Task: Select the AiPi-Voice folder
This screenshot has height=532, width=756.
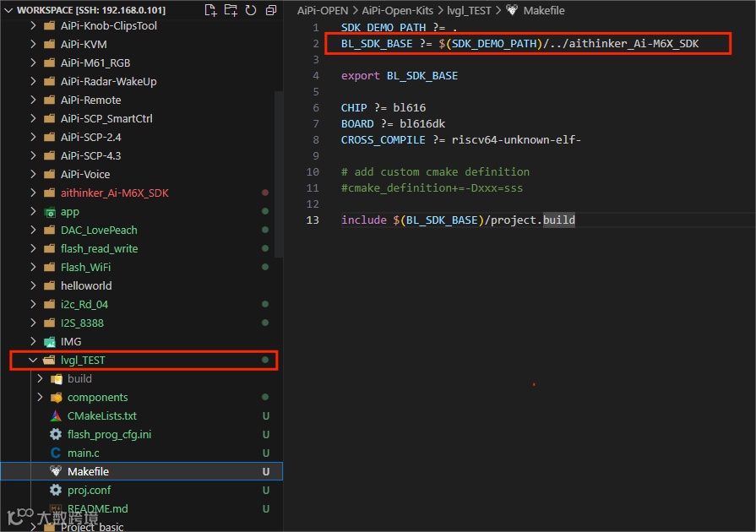Action: [x=141, y=175]
